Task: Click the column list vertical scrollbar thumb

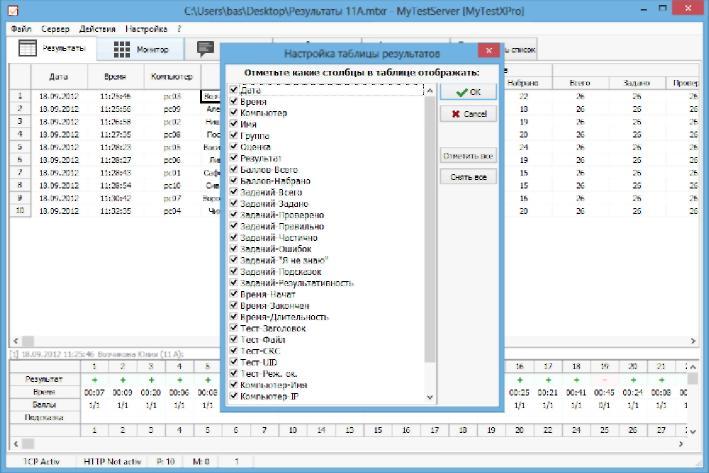Action: tap(430, 229)
